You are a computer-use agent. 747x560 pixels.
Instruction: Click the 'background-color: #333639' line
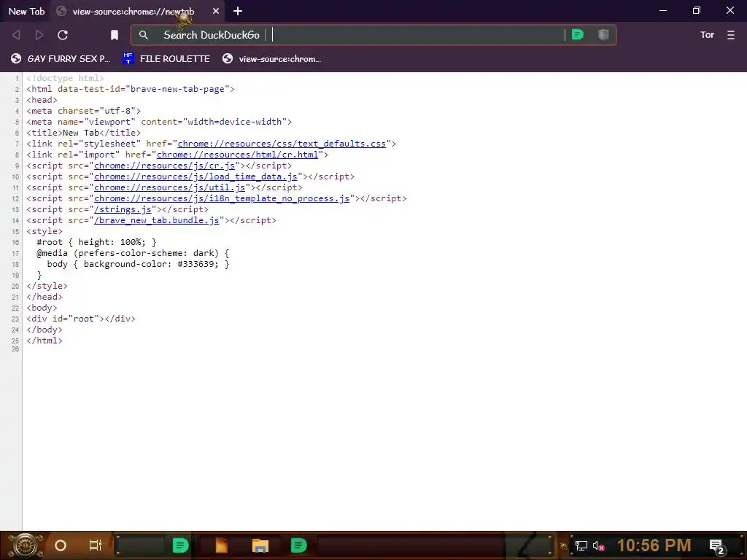click(138, 264)
